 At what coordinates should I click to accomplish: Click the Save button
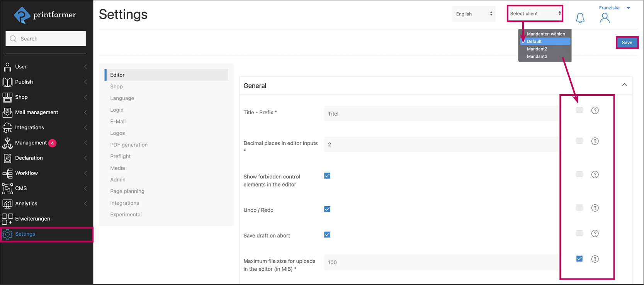(x=627, y=42)
